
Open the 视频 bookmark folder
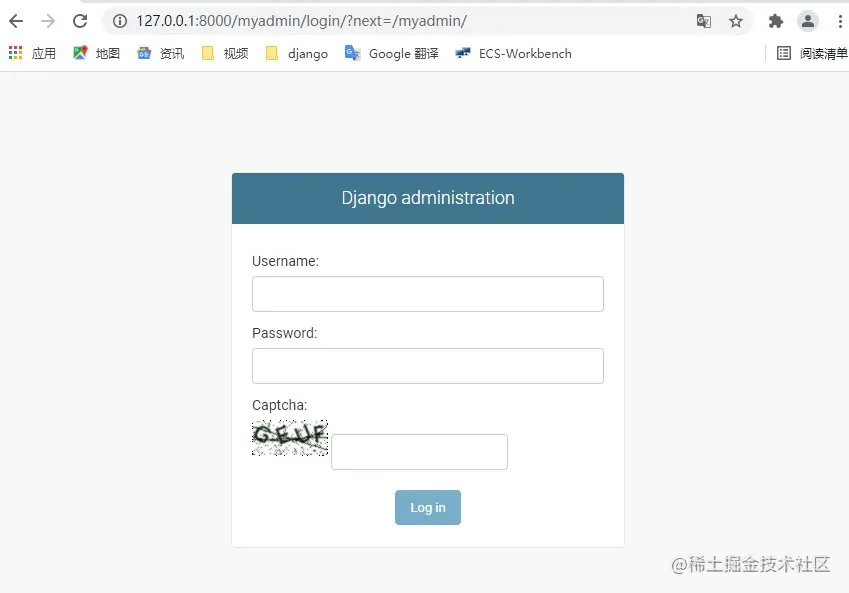pos(225,53)
